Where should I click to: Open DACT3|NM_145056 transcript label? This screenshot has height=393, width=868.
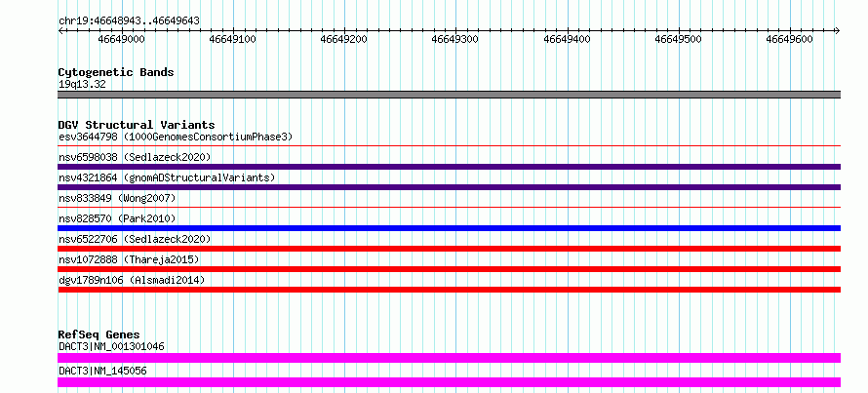click(102, 371)
